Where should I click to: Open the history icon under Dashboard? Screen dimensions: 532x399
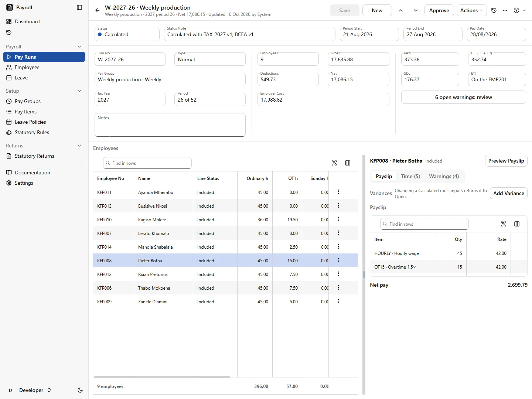pos(9,33)
